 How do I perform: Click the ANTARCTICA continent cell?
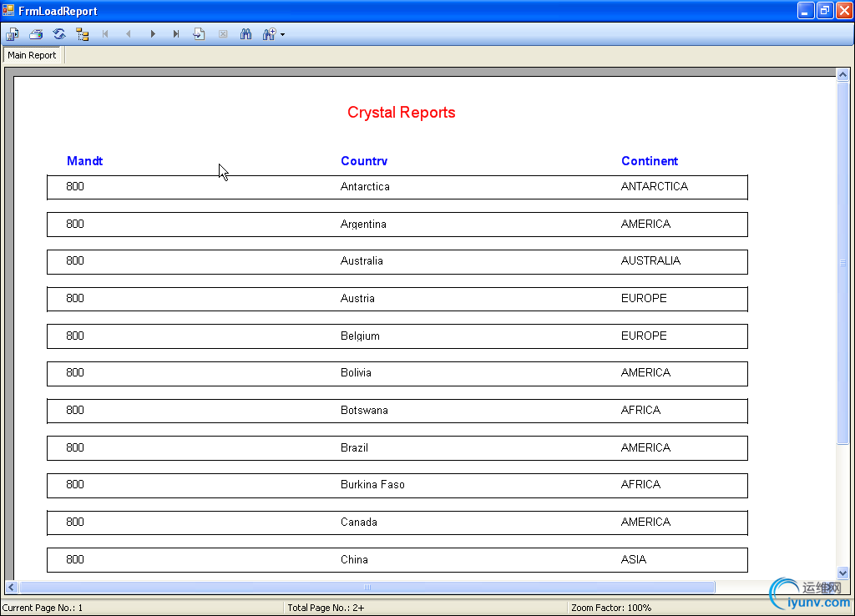click(x=655, y=186)
